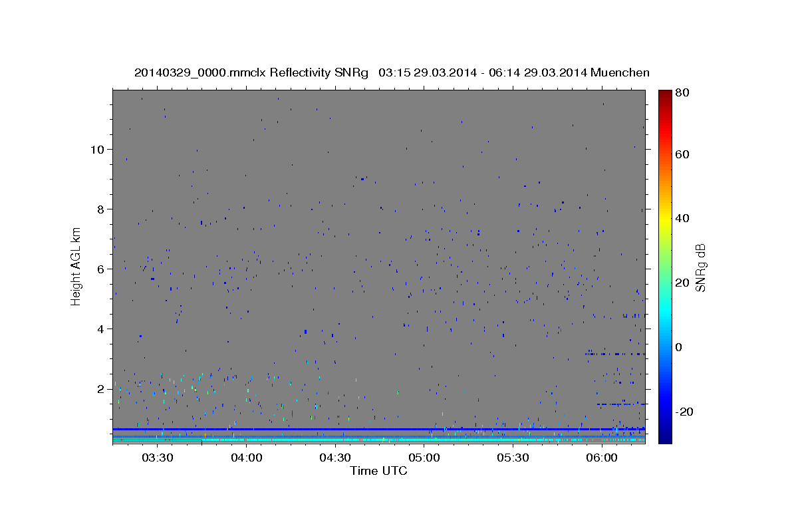
Task: Click the colorbar value 60
Action: [x=684, y=154]
